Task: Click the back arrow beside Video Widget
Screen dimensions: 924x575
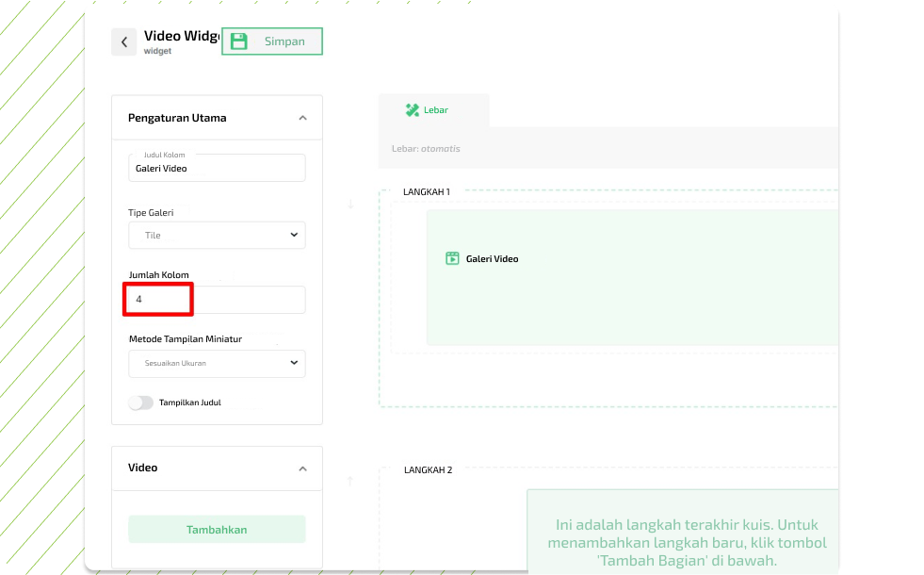Action: (x=124, y=42)
